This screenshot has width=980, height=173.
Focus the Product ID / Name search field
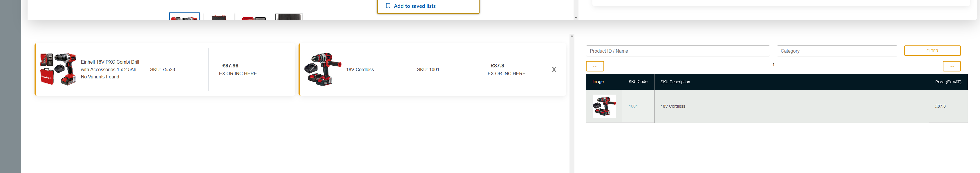point(677,51)
